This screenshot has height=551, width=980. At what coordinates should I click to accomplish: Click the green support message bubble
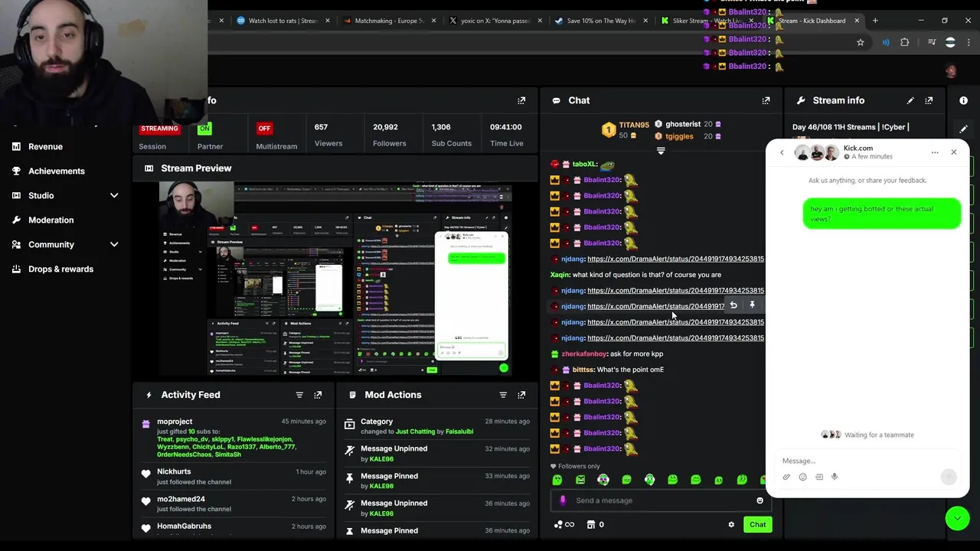coord(881,214)
